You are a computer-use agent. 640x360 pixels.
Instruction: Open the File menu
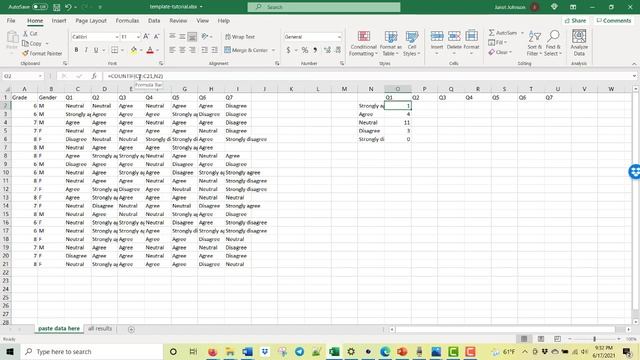click(11, 20)
